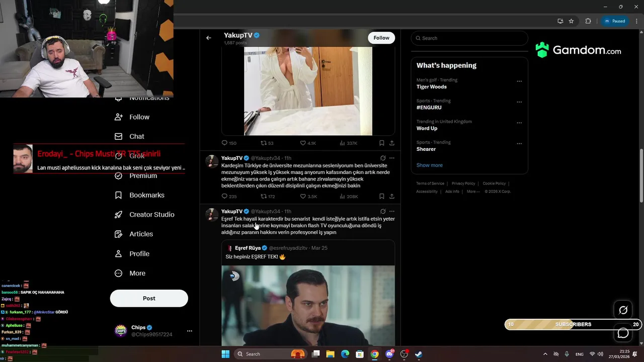The width and height of the screenshot is (644, 362).
Task: View analytics showing 208K views
Action: point(349,197)
